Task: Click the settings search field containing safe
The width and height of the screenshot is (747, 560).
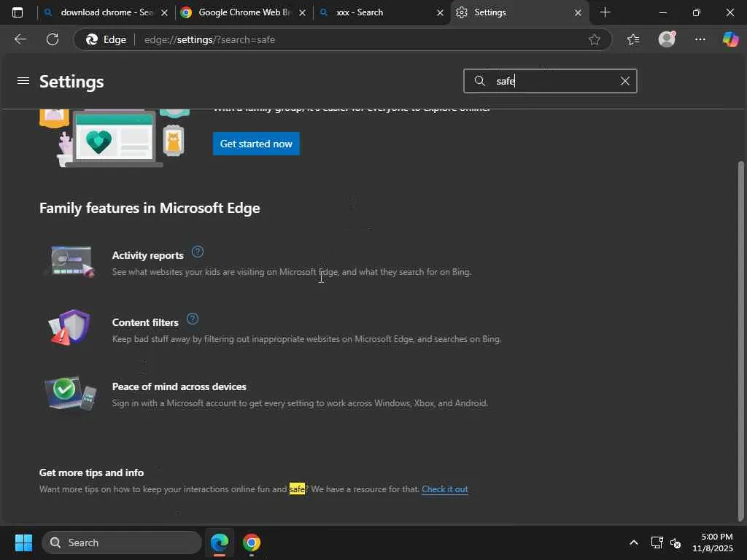Action: 550,81
